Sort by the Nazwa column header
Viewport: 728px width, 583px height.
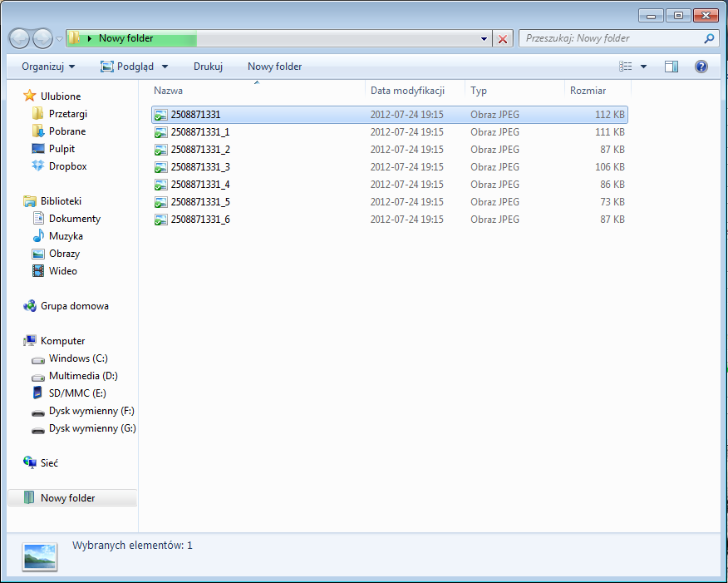click(x=258, y=91)
